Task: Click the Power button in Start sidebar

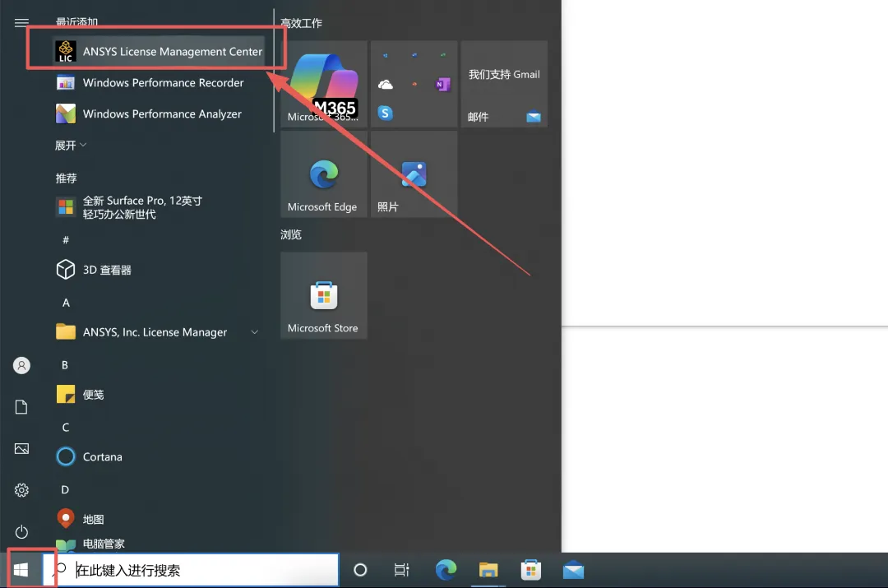Action: (x=21, y=532)
